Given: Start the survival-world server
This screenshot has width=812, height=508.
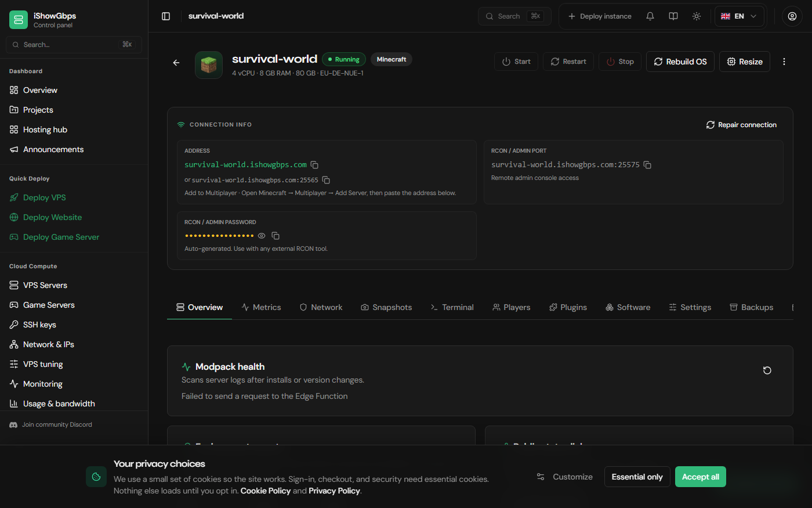Looking at the screenshot, I should [x=516, y=62].
